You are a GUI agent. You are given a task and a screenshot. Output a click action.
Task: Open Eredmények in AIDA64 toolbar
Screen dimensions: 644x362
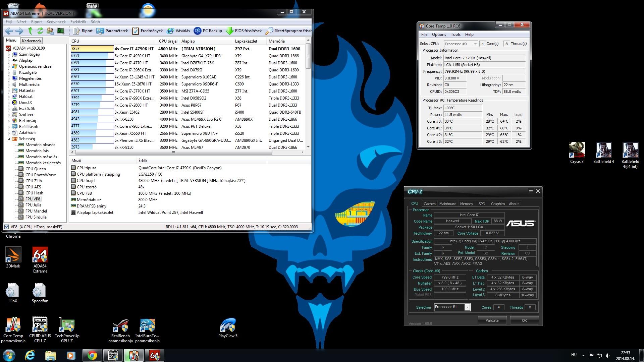click(x=147, y=31)
